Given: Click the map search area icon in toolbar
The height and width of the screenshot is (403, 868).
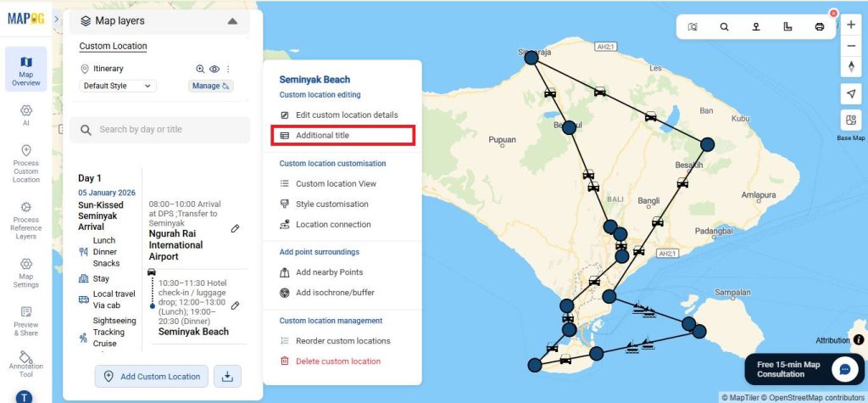Looking at the screenshot, I should click(x=693, y=26).
